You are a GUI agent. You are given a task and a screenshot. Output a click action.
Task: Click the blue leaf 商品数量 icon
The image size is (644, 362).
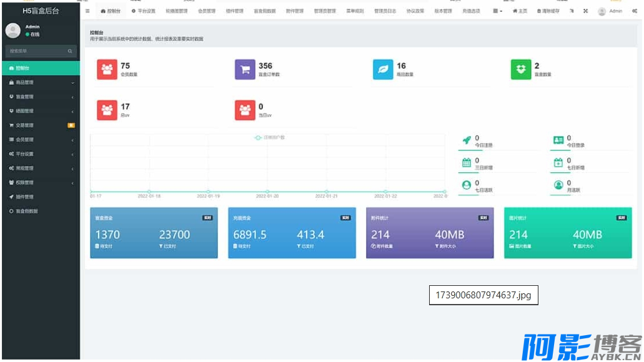coord(383,70)
